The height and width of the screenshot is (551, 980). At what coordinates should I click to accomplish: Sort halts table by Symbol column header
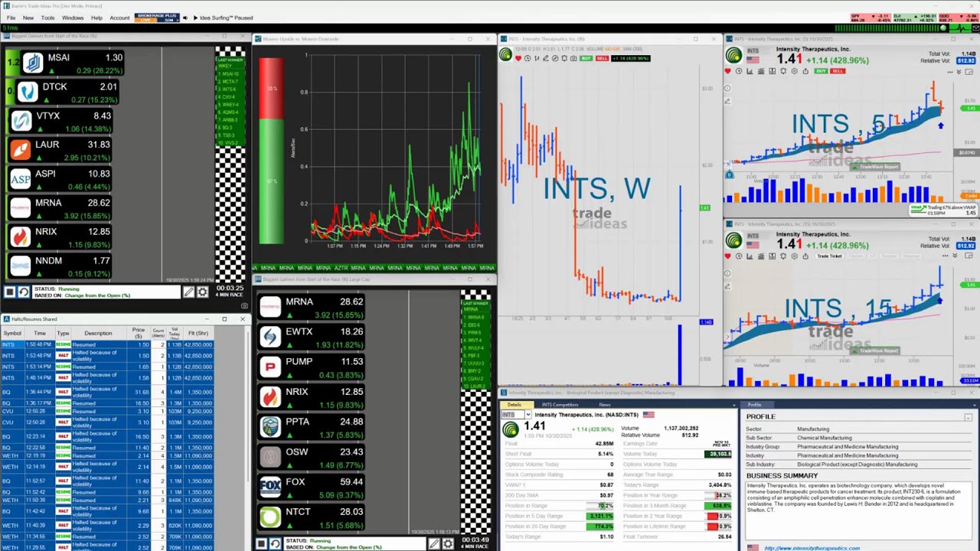click(12, 333)
